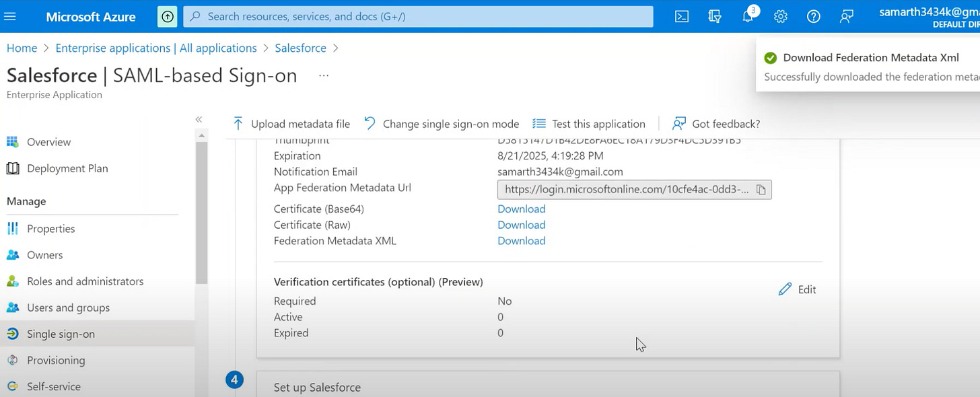The width and height of the screenshot is (980, 397).
Task: Click the Test this application list icon
Action: point(538,124)
